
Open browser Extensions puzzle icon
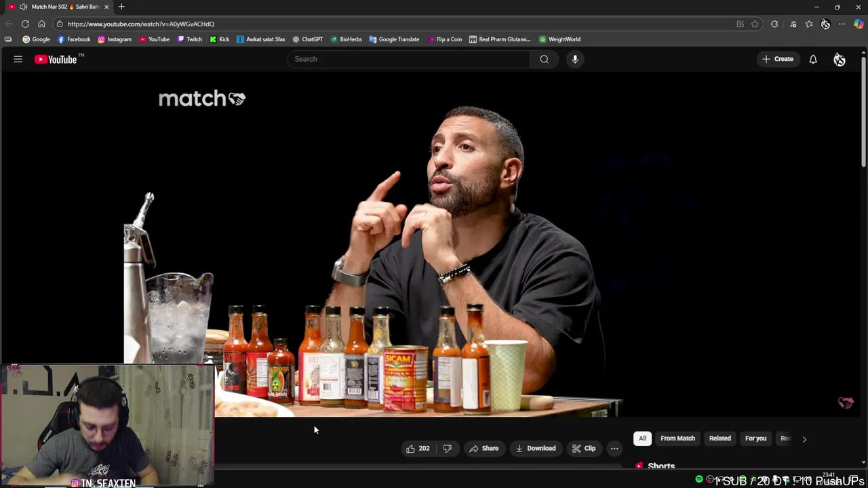click(x=774, y=24)
